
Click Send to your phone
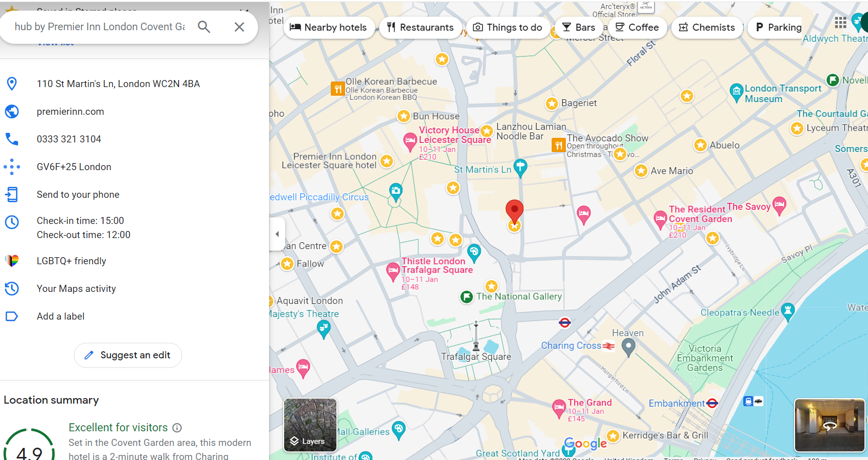click(x=78, y=195)
